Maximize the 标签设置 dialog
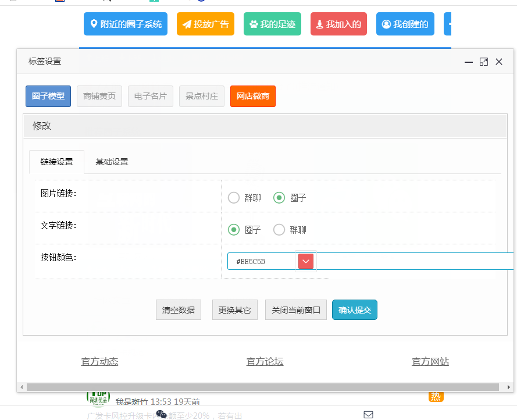517x420 pixels. 483,62
